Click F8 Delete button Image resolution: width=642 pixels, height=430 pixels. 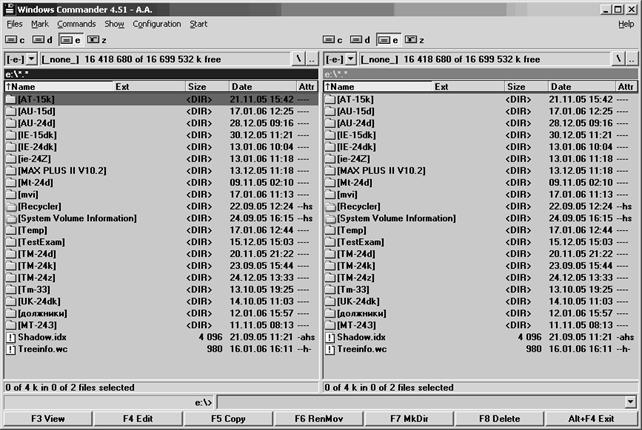coord(499,419)
